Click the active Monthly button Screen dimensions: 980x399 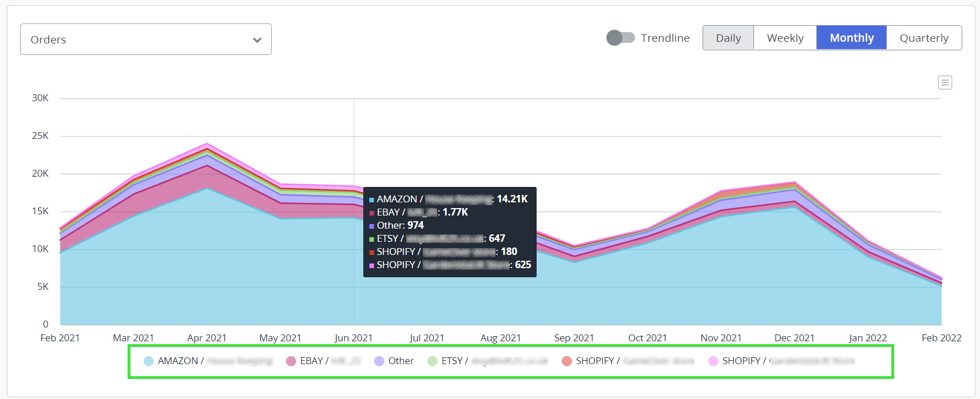click(x=851, y=38)
